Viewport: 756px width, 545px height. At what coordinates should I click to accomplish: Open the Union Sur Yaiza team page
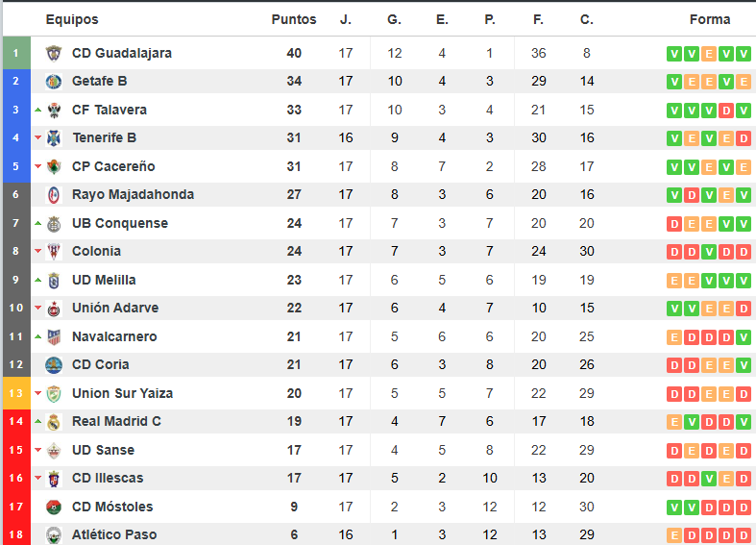pyautogui.click(x=122, y=393)
